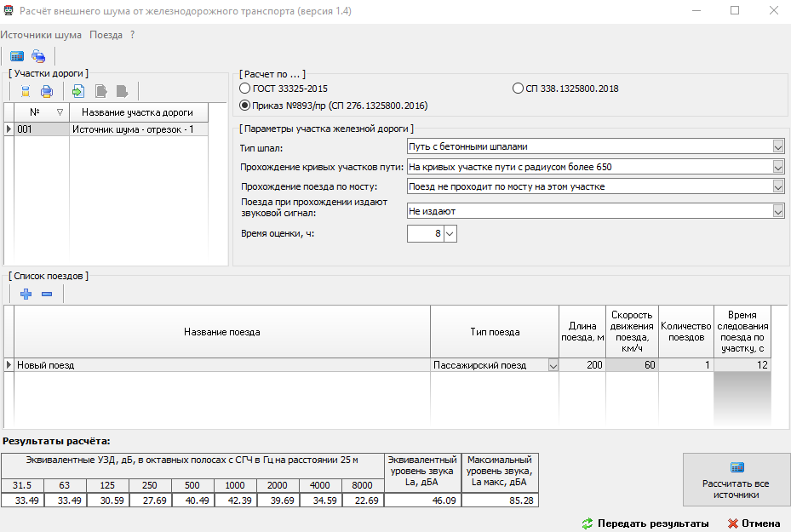Click the maximum sound level value 85.28
Viewport: 791px width, 532px height.
click(x=500, y=501)
